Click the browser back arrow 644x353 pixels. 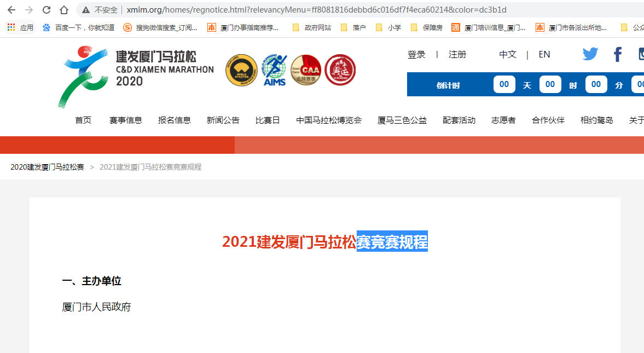click(11, 10)
